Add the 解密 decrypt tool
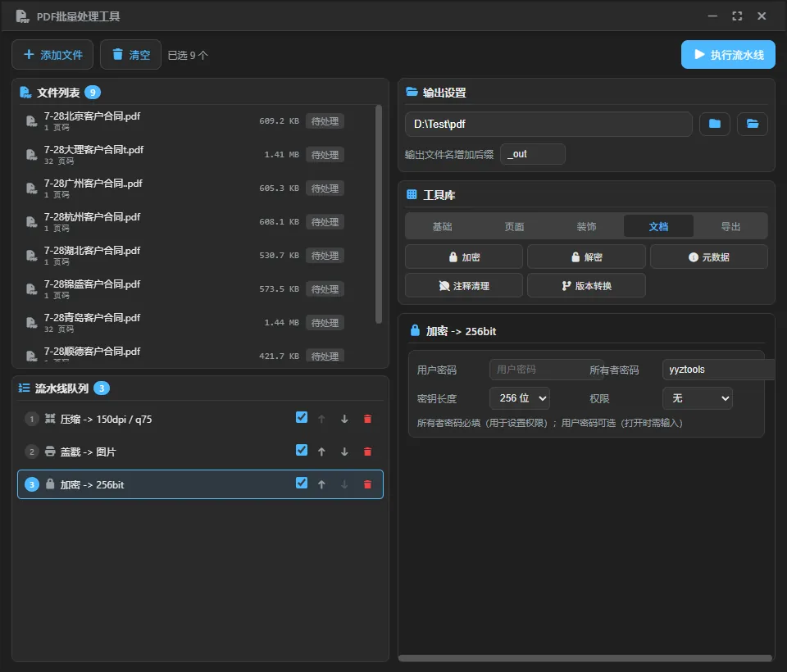 tap(586, 257)
